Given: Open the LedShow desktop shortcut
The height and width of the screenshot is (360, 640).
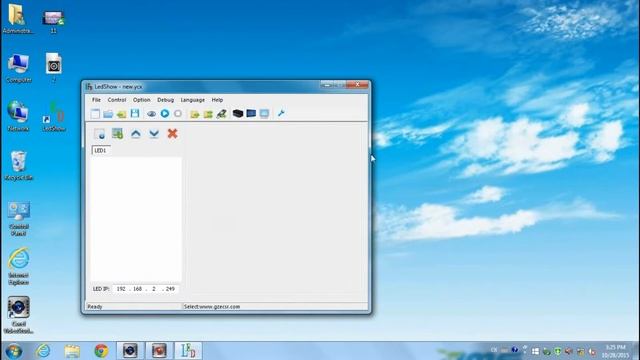Looking at the screenshot, I should point(54,117).
